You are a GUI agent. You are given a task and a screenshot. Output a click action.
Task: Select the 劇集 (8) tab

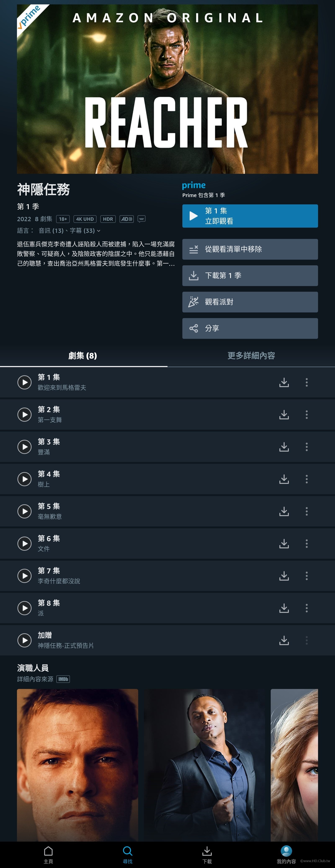pos(83,356)
